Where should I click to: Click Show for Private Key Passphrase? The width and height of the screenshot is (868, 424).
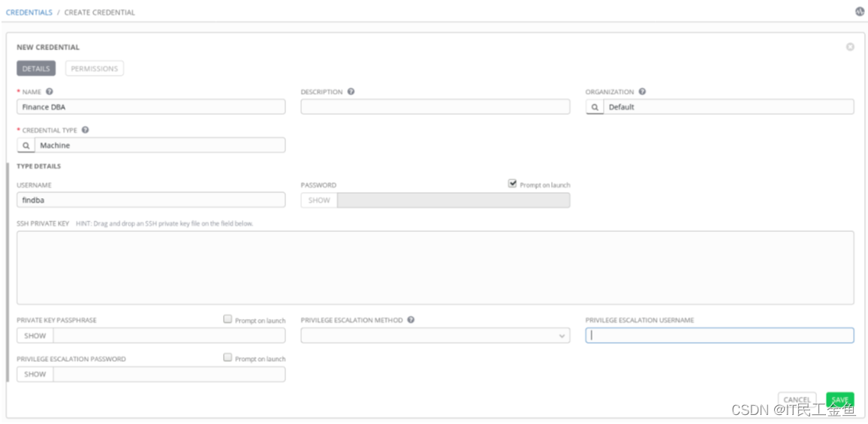click(35, 335)
